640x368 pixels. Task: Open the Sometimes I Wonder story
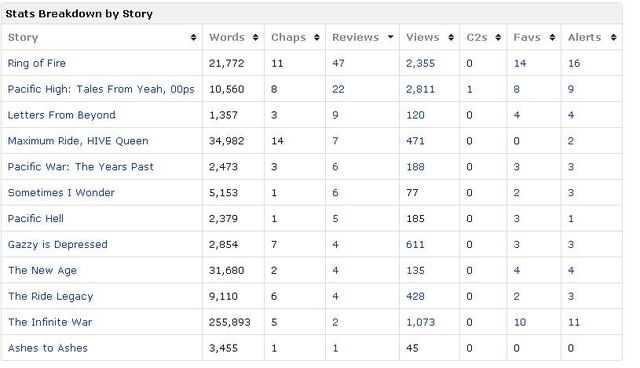(x=61, y=193)
